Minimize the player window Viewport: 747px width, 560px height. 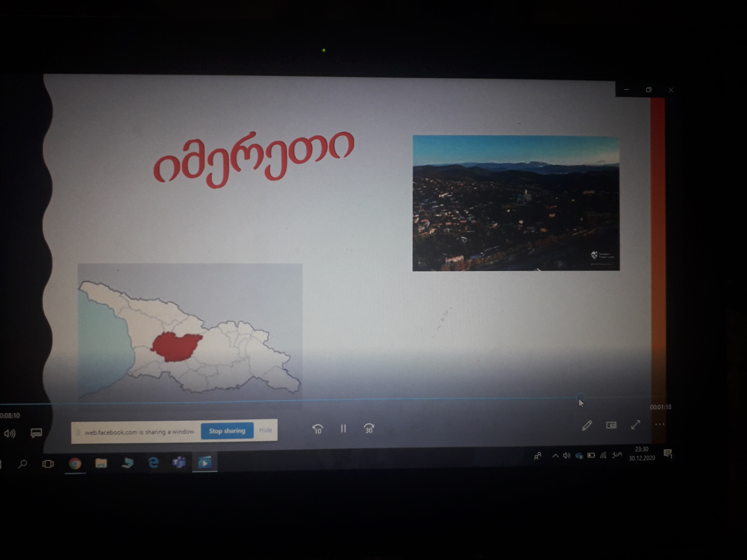pyautogui.click(x=626, y=90)
